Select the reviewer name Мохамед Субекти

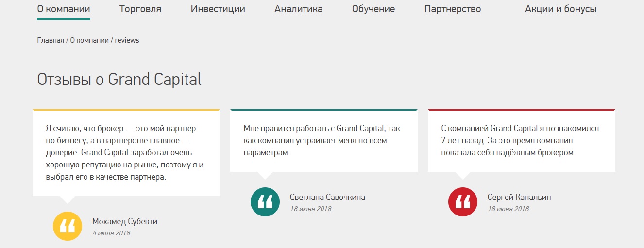click(x=125, y=221)
